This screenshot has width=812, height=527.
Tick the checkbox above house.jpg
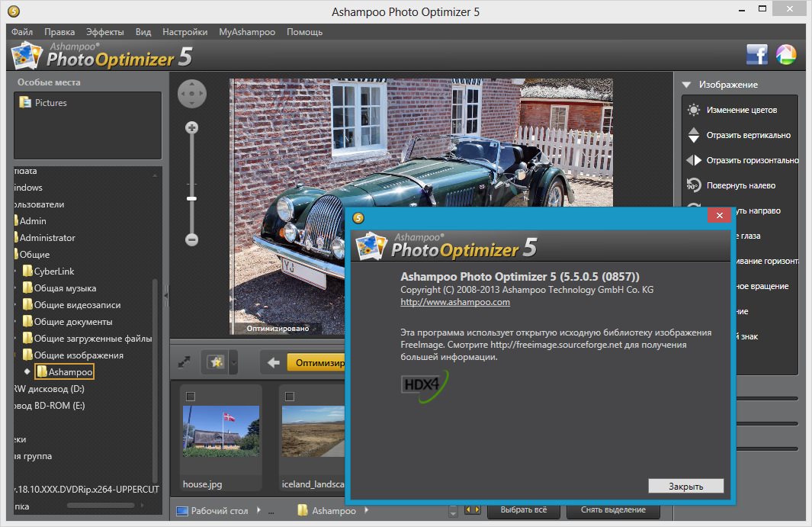[191, 396]
